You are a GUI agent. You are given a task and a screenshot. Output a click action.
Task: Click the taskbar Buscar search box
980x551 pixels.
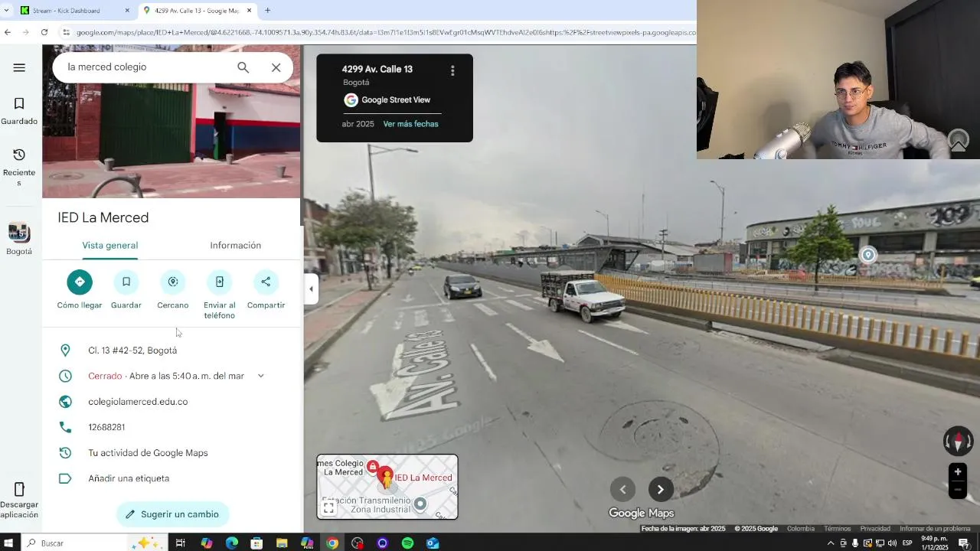[93, 543]
